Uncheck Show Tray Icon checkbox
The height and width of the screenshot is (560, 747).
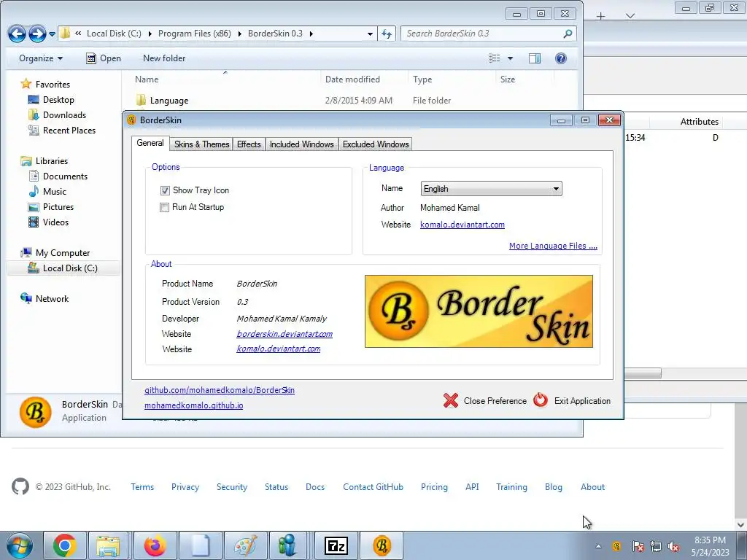(165, 190)
